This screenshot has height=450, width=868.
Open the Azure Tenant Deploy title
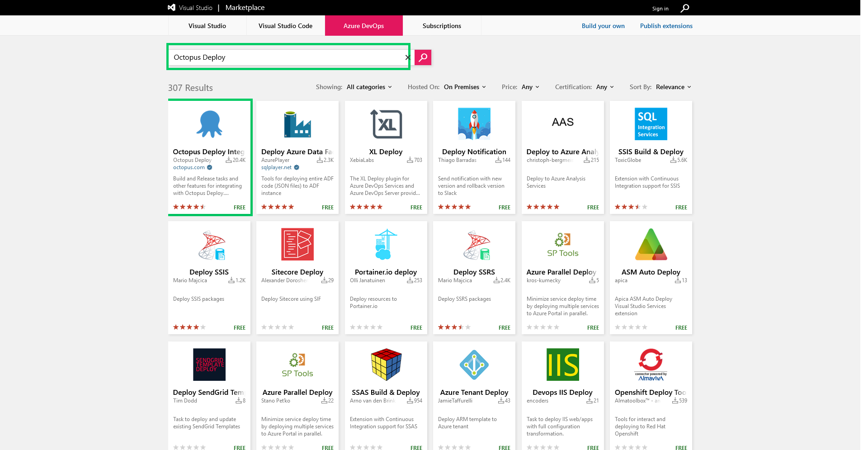[474, 393]
